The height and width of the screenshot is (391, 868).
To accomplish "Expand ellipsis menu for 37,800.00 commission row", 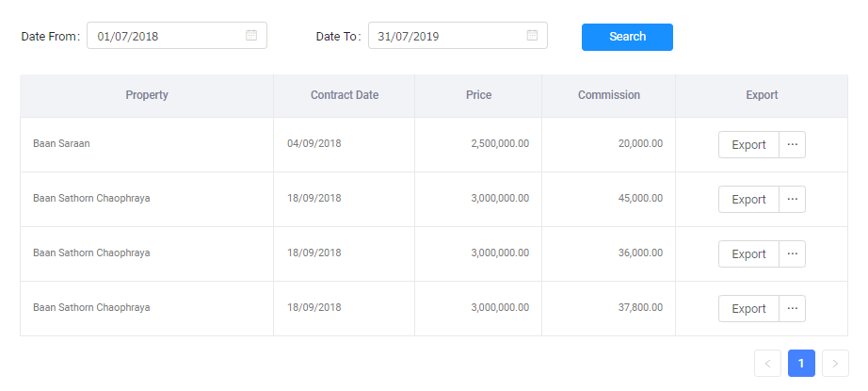I will (x=792, y=308).
